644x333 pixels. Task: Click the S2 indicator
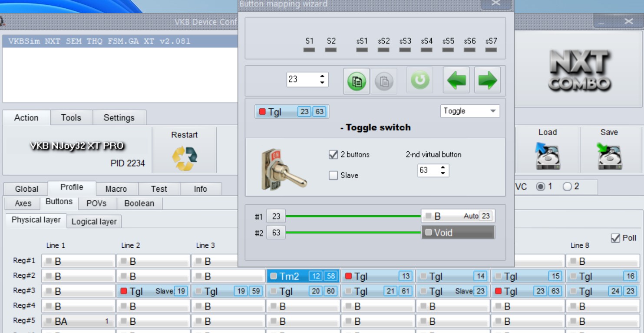point(331,50)
